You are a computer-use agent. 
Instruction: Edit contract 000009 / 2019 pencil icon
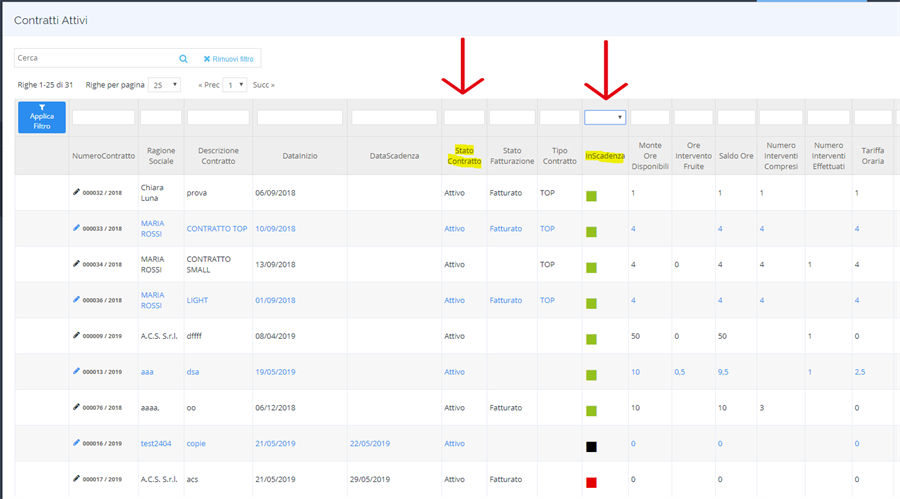(x=76, y=335)
